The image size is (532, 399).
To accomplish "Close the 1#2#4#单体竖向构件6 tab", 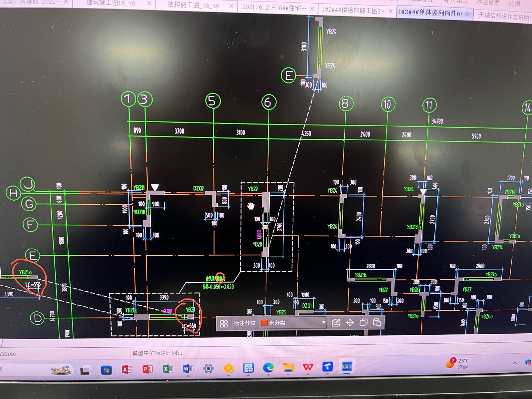I will click(467, 14).
